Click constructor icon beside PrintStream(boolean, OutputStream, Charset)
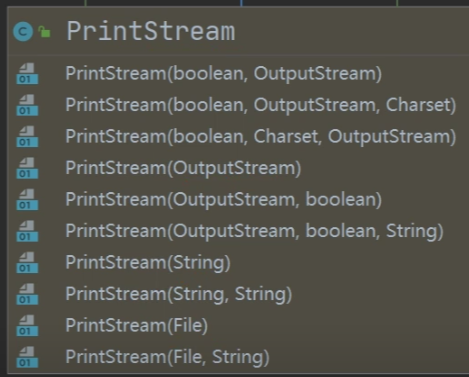The height and width of the screenshot is (377, 469). [x=27, y=105]
